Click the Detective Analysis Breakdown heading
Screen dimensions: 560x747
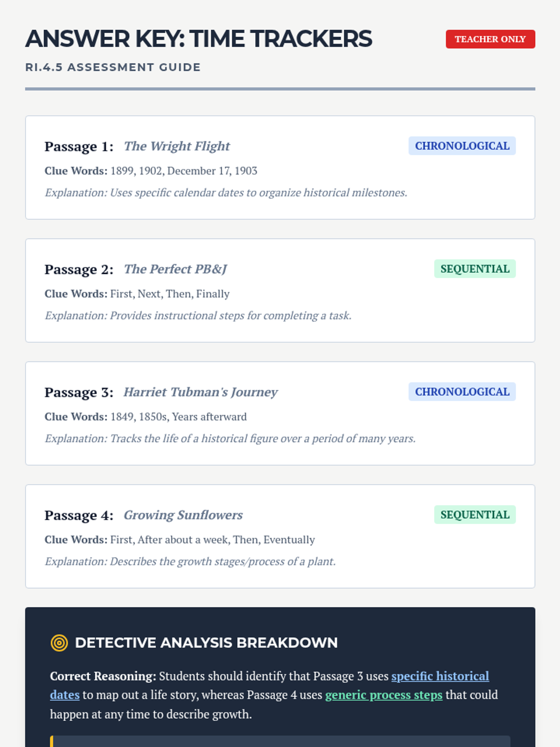coord(206,643)
